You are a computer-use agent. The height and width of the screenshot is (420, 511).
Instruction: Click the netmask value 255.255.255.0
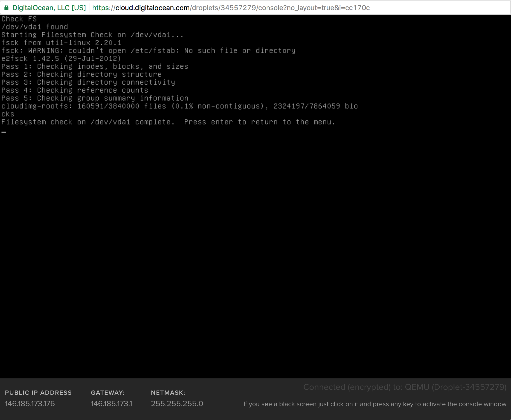click(x=177, y=404)
